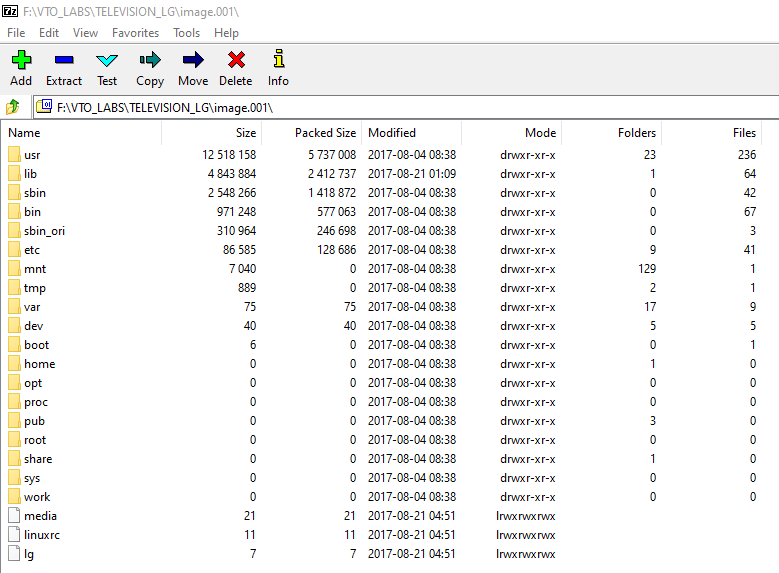Sort list by Modified column header

[x=392, y=133]
